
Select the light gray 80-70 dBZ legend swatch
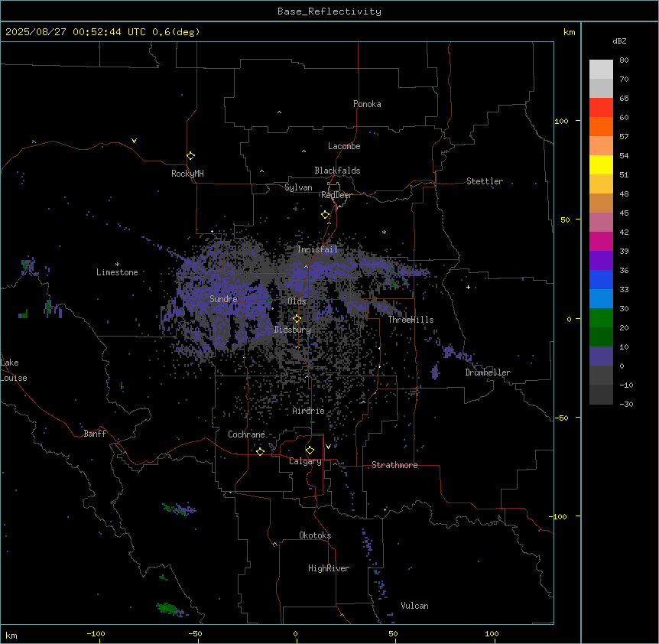tap(601, 70)
